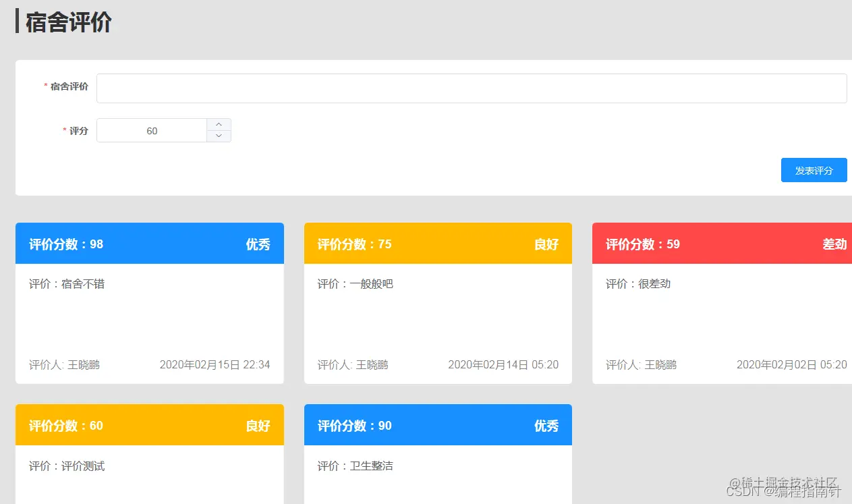
Task: Select the 评价分数：90 card header
Action: point(438,425)
